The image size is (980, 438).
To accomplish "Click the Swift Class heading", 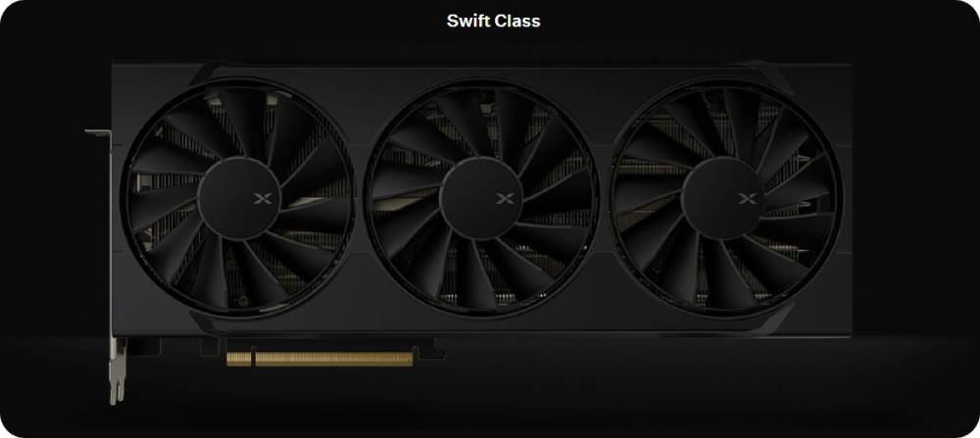I will 493,21.
